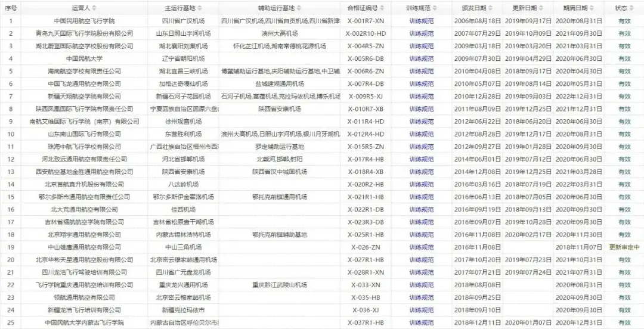Select auxiliary base 罗定辅助运行基地
The image size is (644, 329).
[280, 147]
